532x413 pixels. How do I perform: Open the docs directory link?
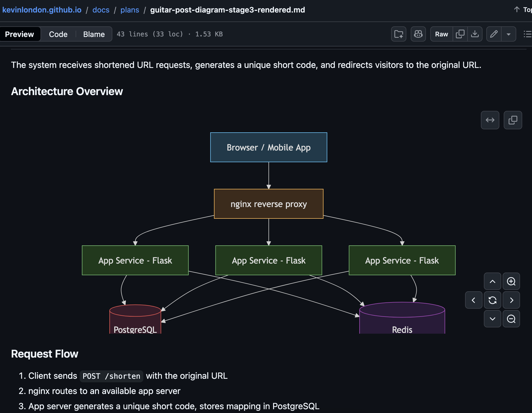tap(101, 10)
